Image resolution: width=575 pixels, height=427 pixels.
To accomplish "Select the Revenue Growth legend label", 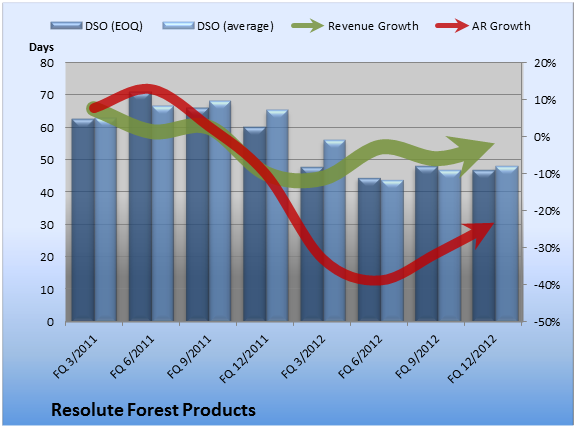I will point(373,26).
